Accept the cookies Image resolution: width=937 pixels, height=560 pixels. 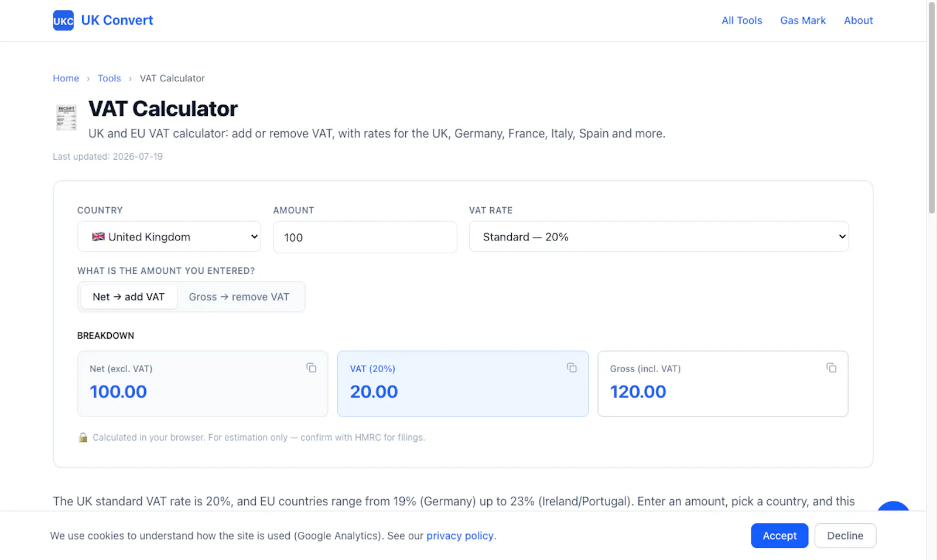[779, 535]
